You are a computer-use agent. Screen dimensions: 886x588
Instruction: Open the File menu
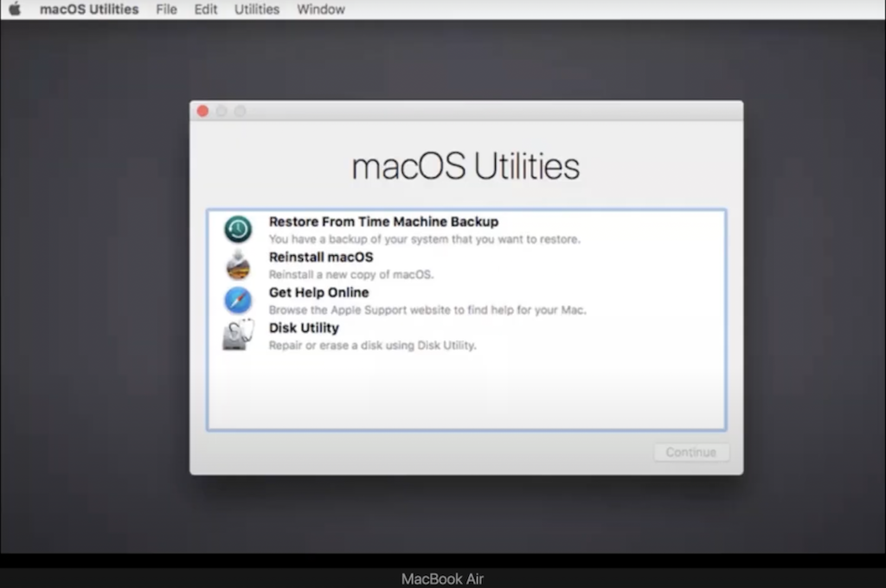pos(167,9)
